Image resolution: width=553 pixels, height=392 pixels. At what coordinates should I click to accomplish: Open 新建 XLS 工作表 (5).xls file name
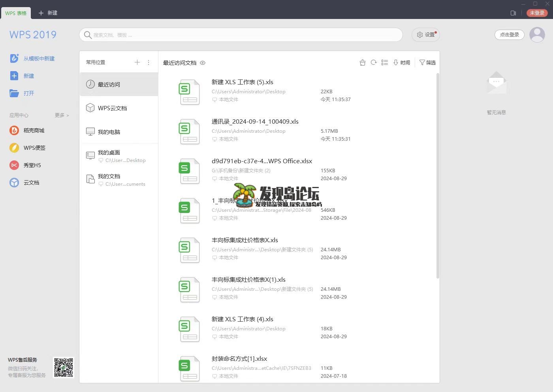[x=243, y=82]
